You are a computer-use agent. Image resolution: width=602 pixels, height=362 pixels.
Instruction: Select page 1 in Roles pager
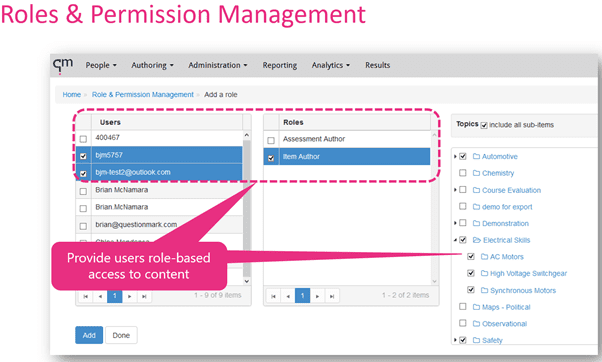click(303, 296)
